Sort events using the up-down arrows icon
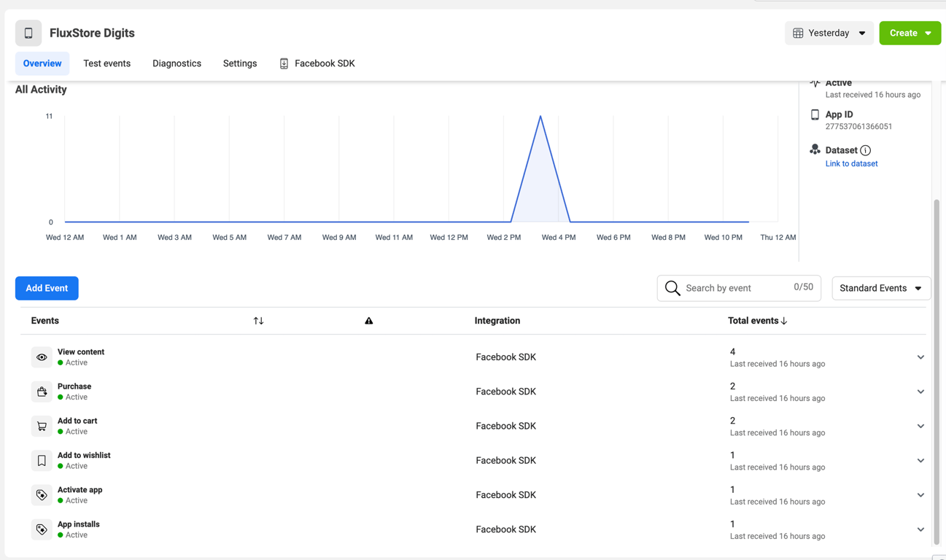 click(258, 321)
